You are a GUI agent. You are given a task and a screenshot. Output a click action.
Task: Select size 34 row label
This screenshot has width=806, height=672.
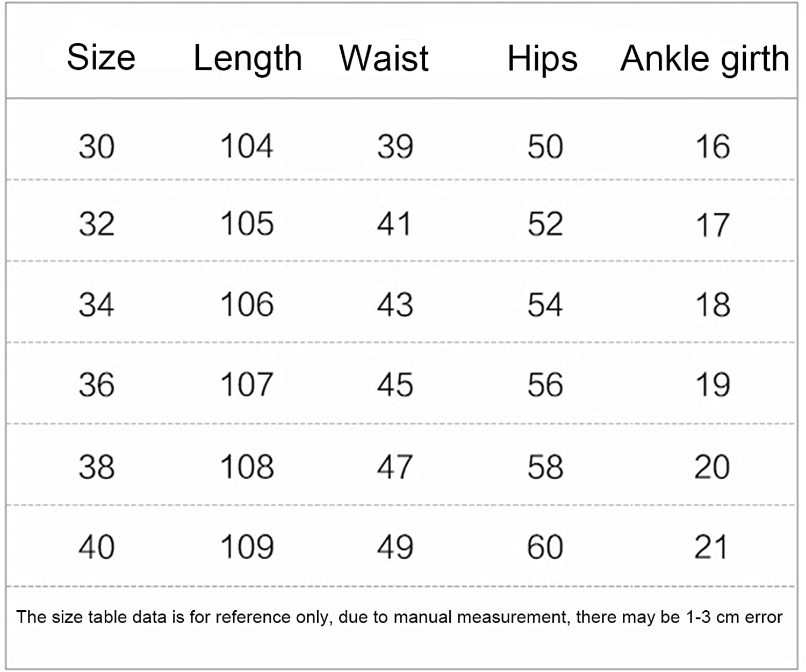(97, 305)
